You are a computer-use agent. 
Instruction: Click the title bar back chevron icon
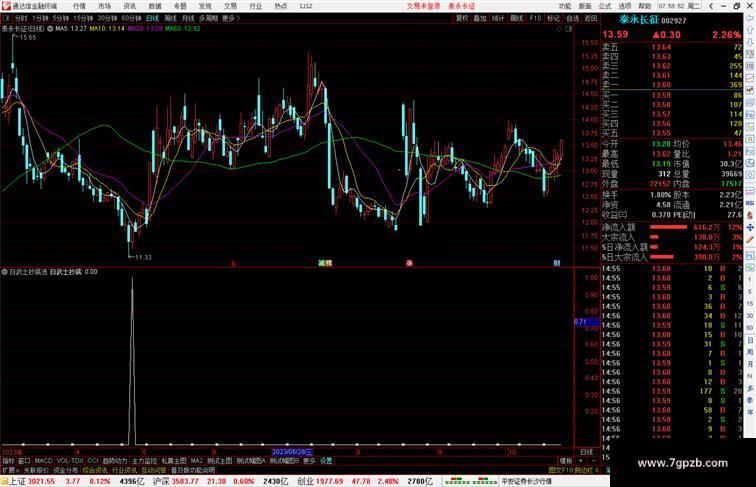click(x=711, y=6)
